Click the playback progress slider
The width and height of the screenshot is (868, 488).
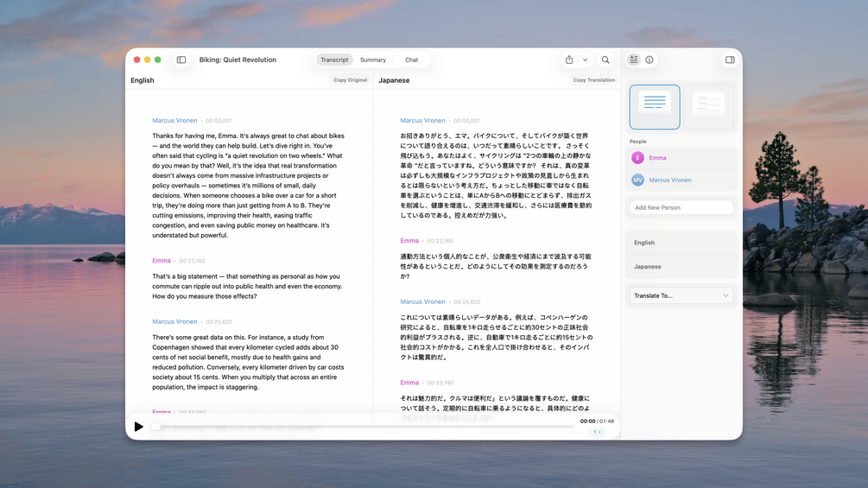[x=364, y=427]
